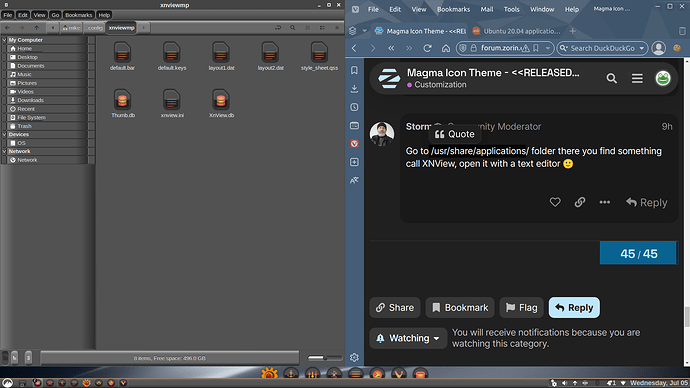The height and width of the screenshot is (388, 690).
Task: Copy link to Storm's post
Action: [580, 202]
